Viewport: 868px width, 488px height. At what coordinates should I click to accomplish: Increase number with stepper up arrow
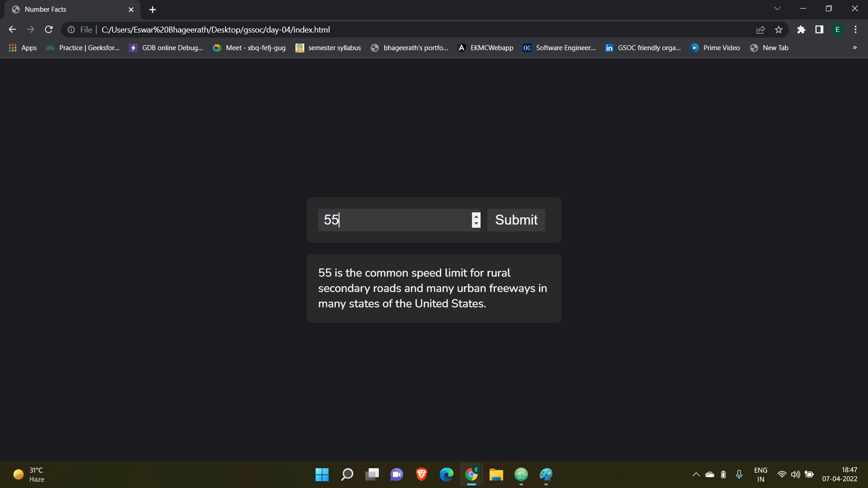pos(476,216)
